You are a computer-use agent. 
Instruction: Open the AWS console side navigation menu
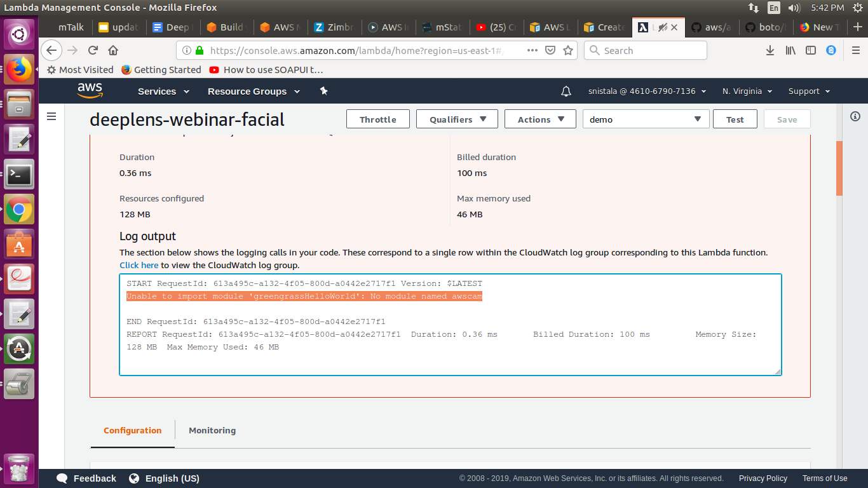[x=52, y=116]
